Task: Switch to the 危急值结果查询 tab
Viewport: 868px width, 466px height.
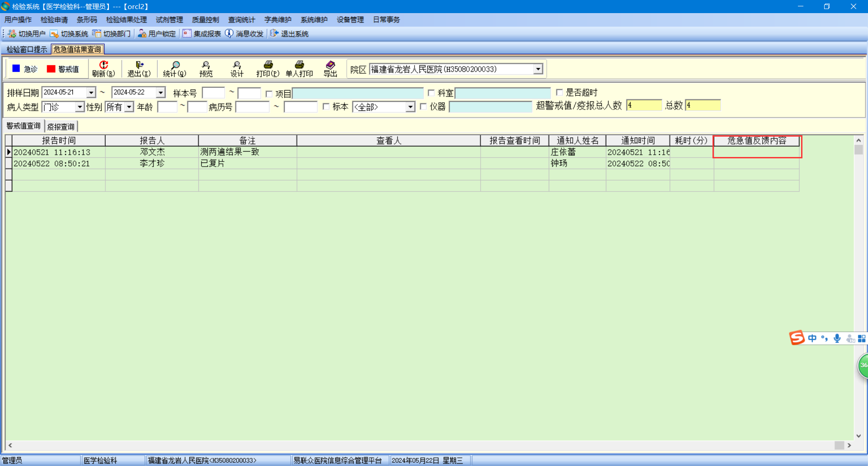Action: coord(77,49)
